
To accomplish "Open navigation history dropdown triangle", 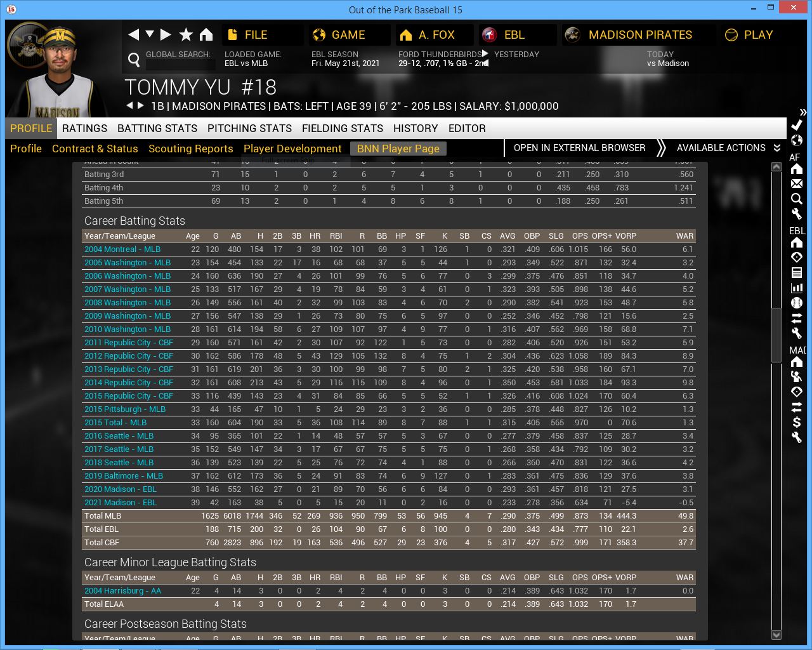I will [150, 34].
